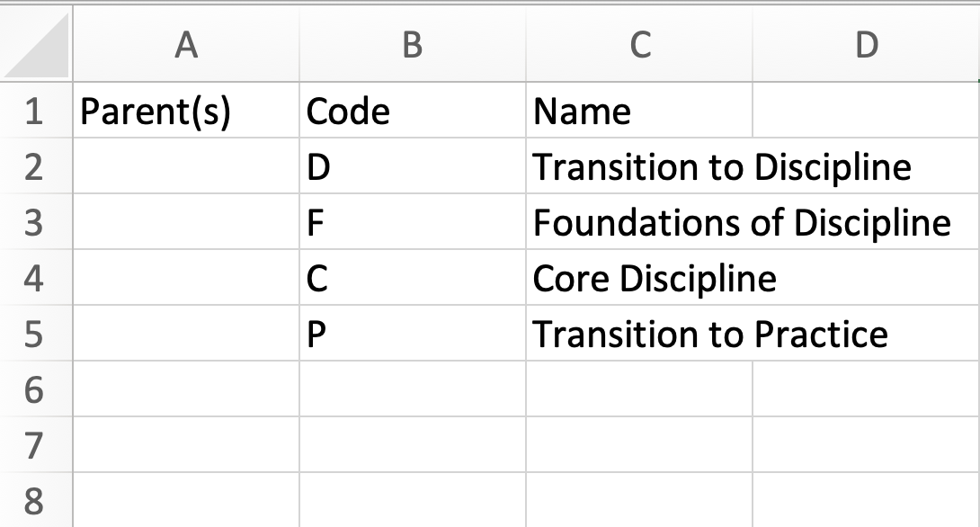Click empty cell A6
Viewport: 980px width, 527px height.
[x=186, y=389]
